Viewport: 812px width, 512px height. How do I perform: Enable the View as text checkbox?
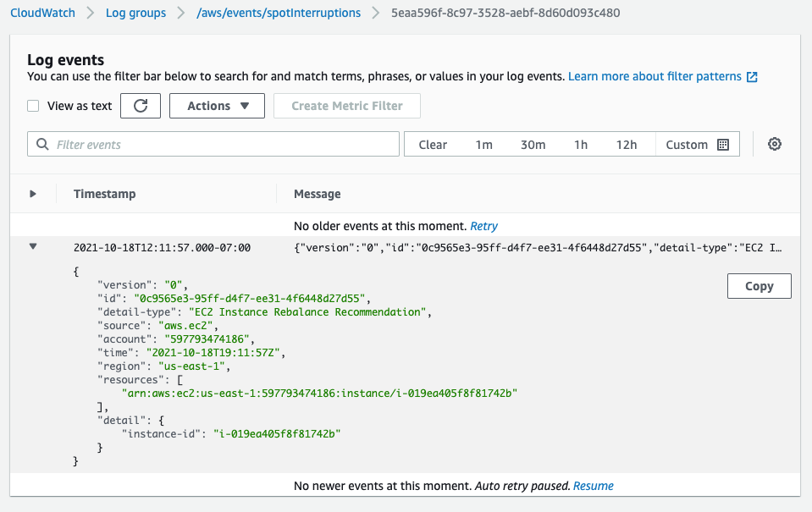[32, 106]
